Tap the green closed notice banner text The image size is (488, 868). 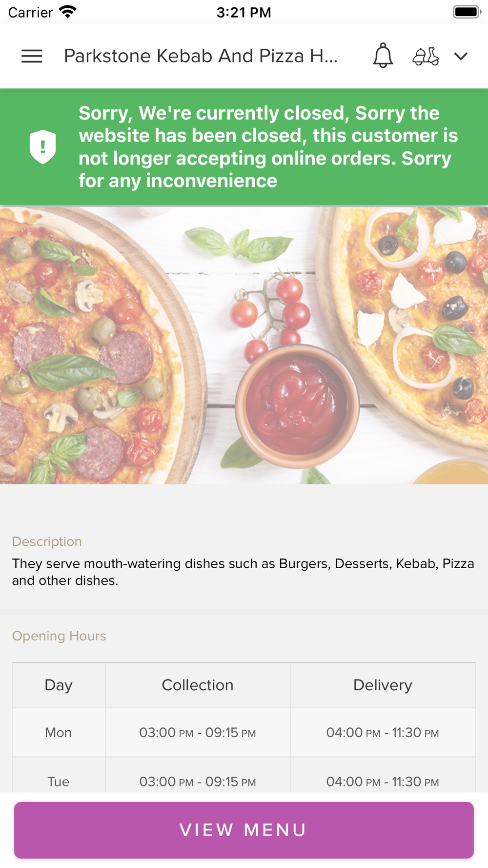click(268, 147)
